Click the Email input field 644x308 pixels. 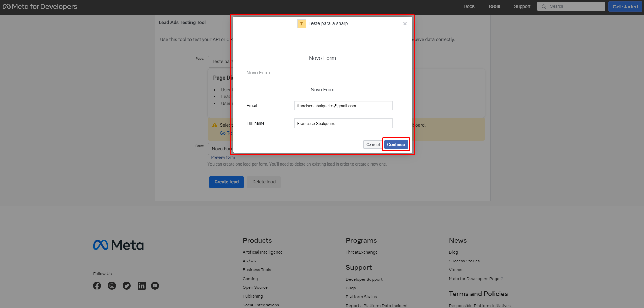[x=343, y=106]
